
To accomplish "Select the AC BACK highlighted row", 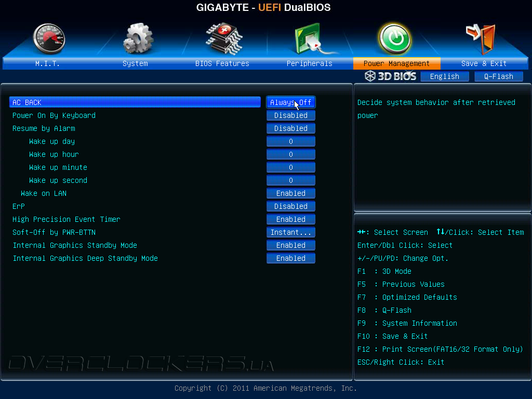I will pyautogui.click(x=135, y=102).
